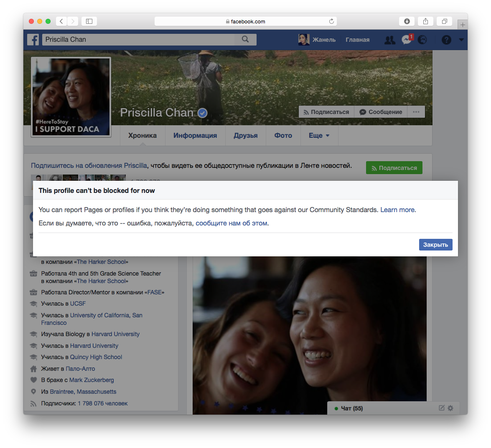Click the facebook.com address bar

[x=246, y=21]
